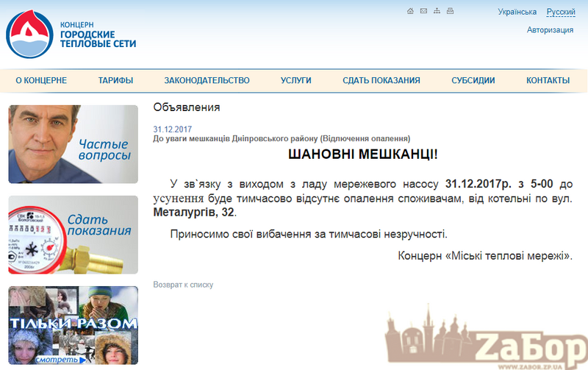The height and width of the screenshot is (370, 588).
Task: Open the О КОНЦЕРНЕ menu
Action: pyautogui.click(x=41, y=80)
